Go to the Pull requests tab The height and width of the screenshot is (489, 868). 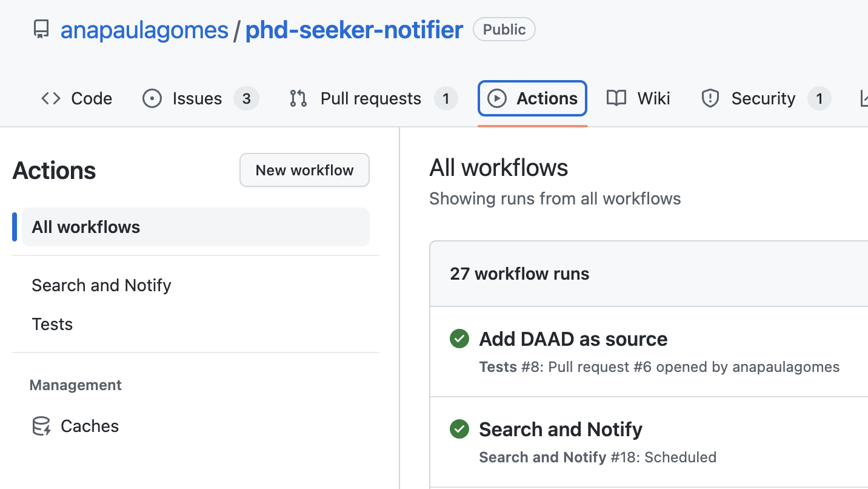pyautogui.click(x=373, y=98)
